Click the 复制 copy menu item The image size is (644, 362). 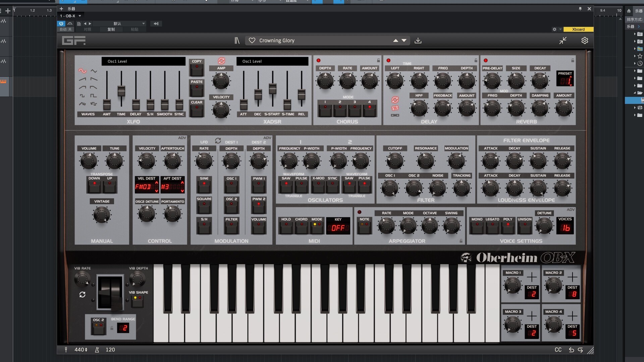click(x=111, y=29)
